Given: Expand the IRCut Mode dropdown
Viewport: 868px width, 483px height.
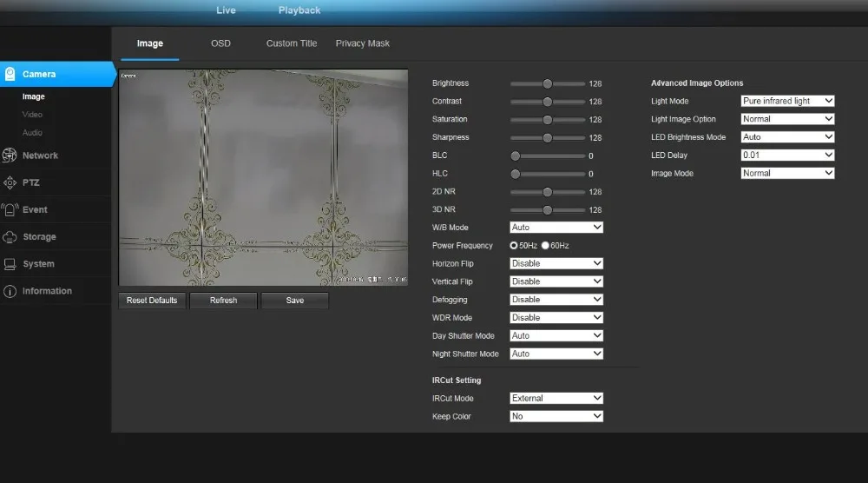Looking at the screenshot, I should coord(556,398).
